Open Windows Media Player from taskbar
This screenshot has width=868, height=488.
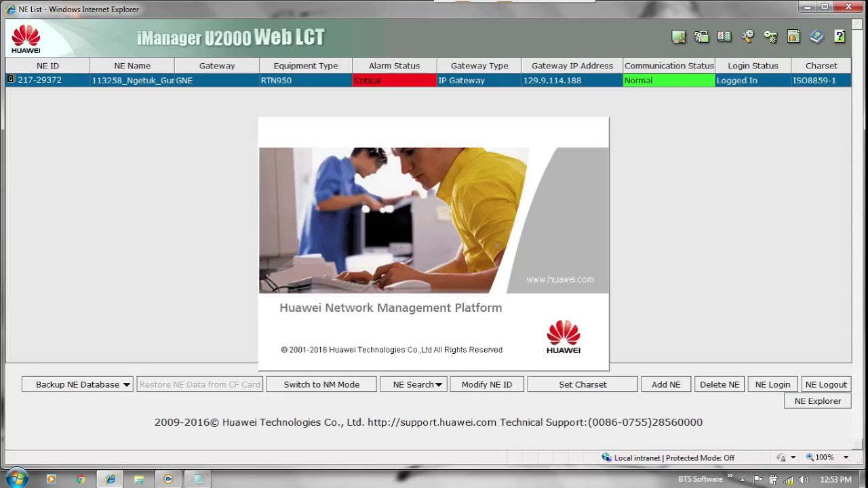pyautogui.click(x=51, y=479)
